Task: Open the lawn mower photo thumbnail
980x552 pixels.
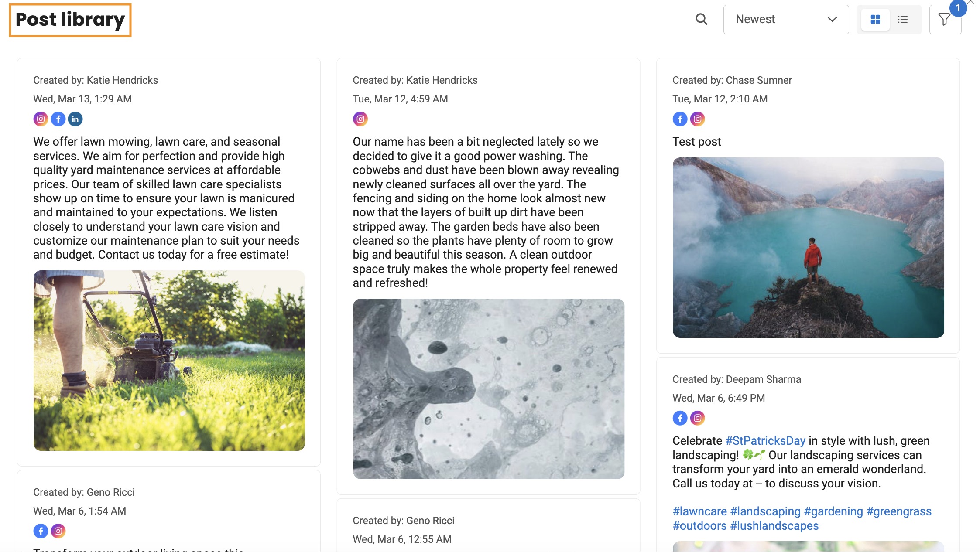Action: click(x=169, y=360)
